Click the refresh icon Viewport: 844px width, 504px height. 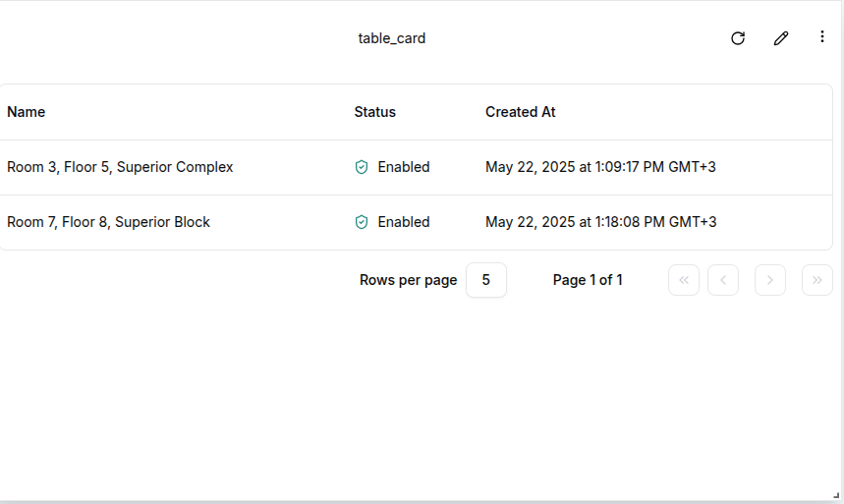pos(738,38)
